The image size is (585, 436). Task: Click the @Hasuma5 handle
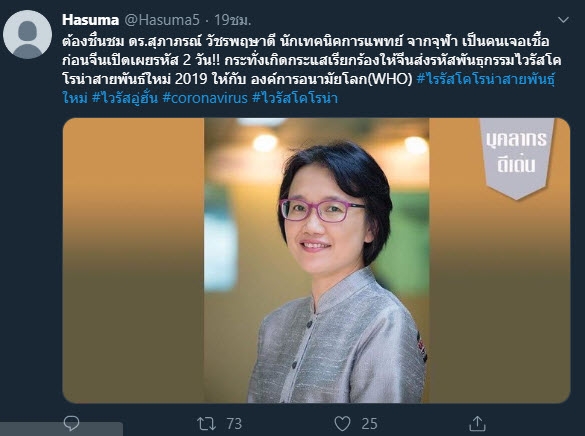[162, 20]
